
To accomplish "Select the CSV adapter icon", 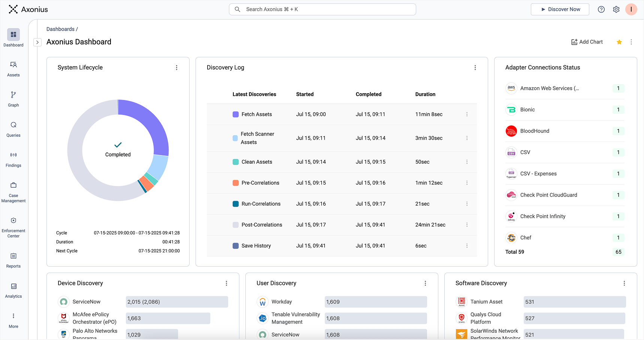I will point(511,152).
